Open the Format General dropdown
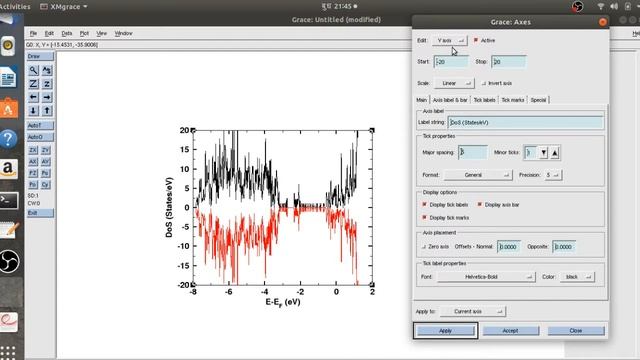 [478, 175]
